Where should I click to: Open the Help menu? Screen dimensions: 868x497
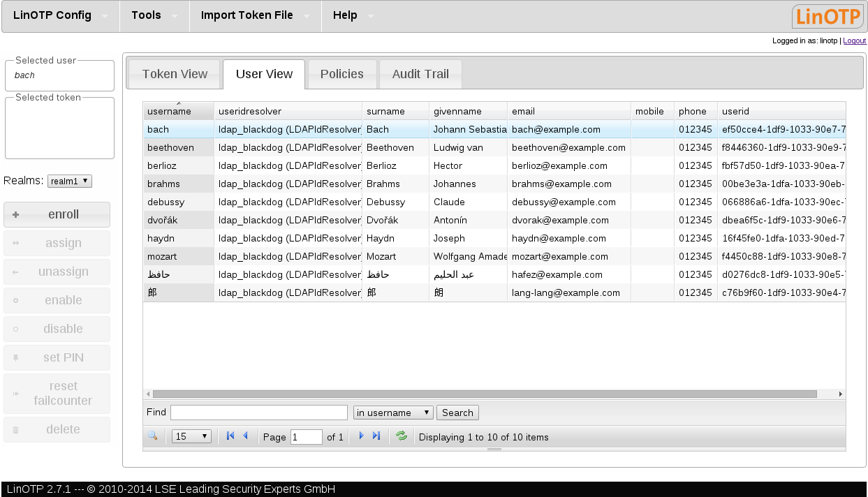click(353, 16)
